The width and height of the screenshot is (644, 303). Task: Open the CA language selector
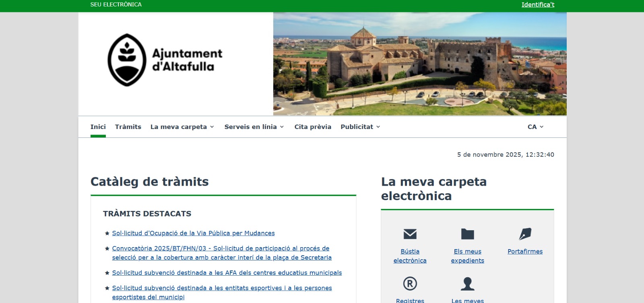tap(535, 127)
